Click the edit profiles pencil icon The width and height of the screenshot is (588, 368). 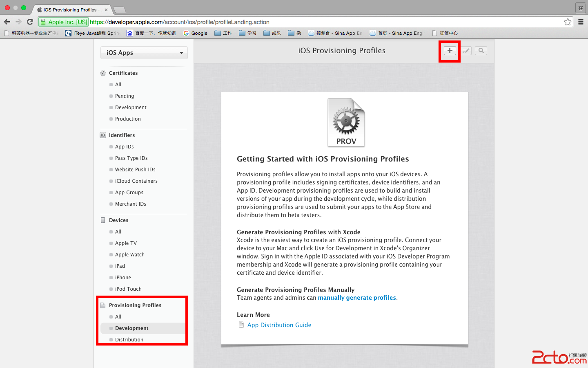point(466,51)
